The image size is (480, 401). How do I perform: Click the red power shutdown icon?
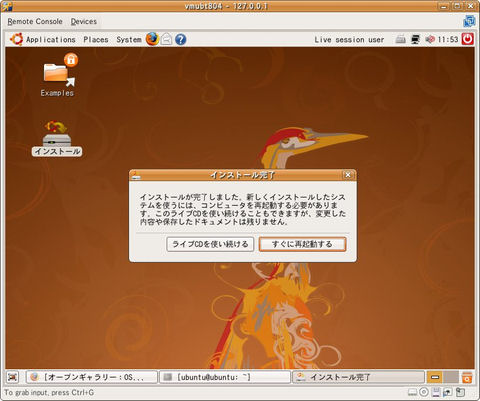(x=467, y=39)
